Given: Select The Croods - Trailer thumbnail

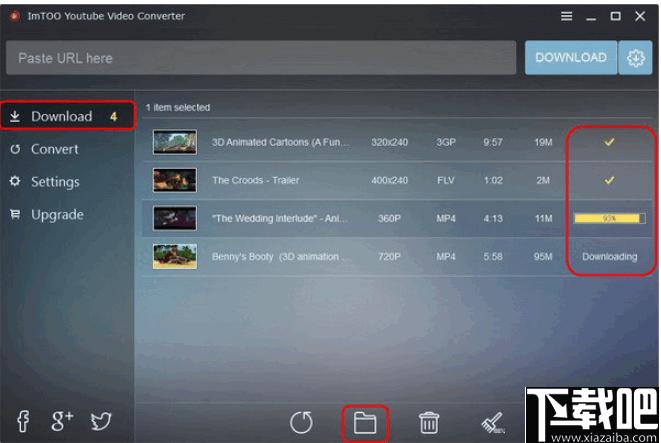Looking at the screenshot, I should 175,180.
